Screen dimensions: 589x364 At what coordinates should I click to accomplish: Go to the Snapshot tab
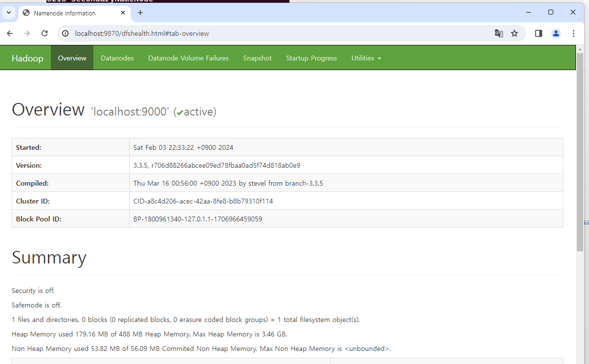click(257, 58)
